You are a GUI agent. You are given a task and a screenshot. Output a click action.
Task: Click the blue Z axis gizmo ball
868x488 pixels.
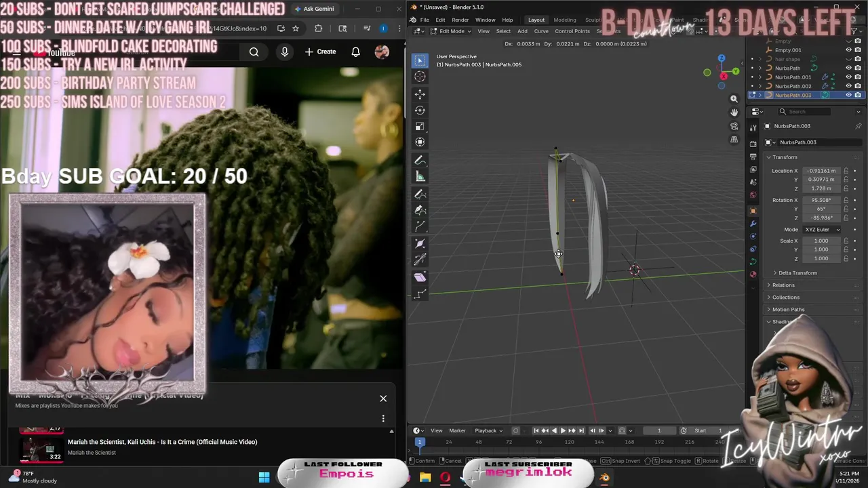pyautogui.click(x=722, y=59)
